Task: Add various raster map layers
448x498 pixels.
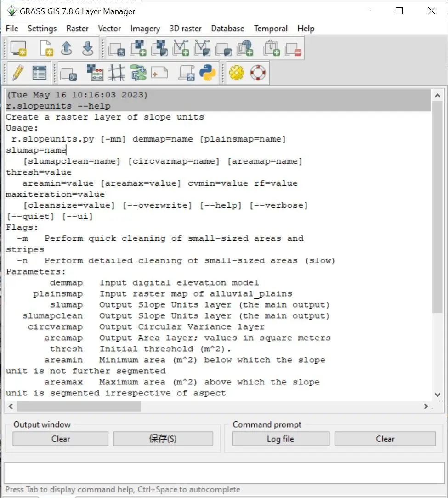Action: point(159,48)
